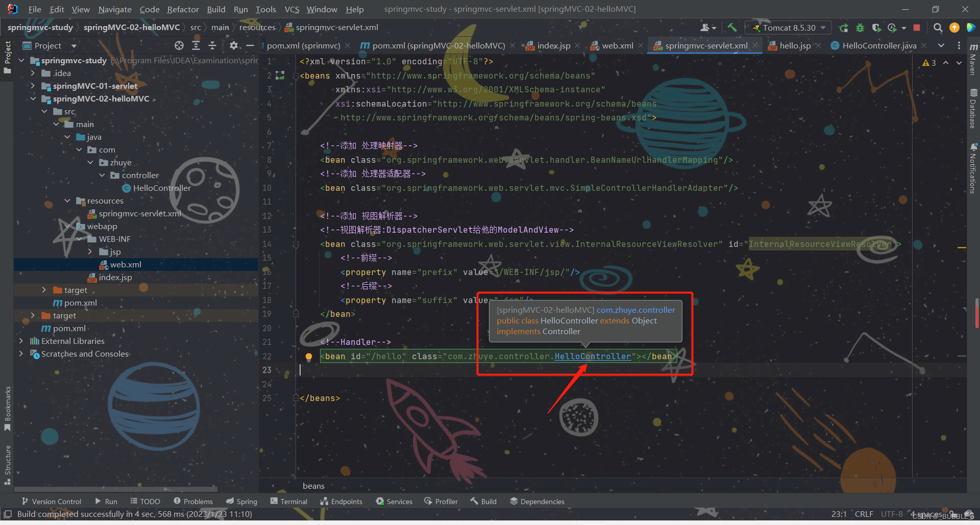Go to next highlighted warning arrow
This screenshot has width=980, height=525.
pyautogui.click(x=959, y=63)
